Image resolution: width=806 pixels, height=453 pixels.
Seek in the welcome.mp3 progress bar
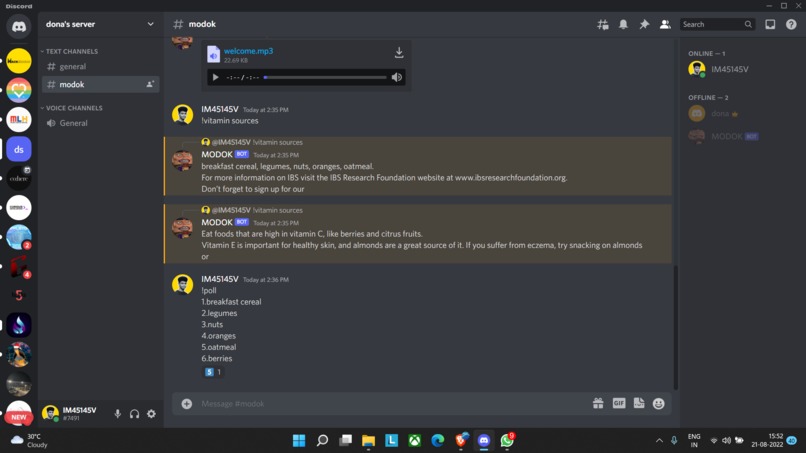(325, 78)
